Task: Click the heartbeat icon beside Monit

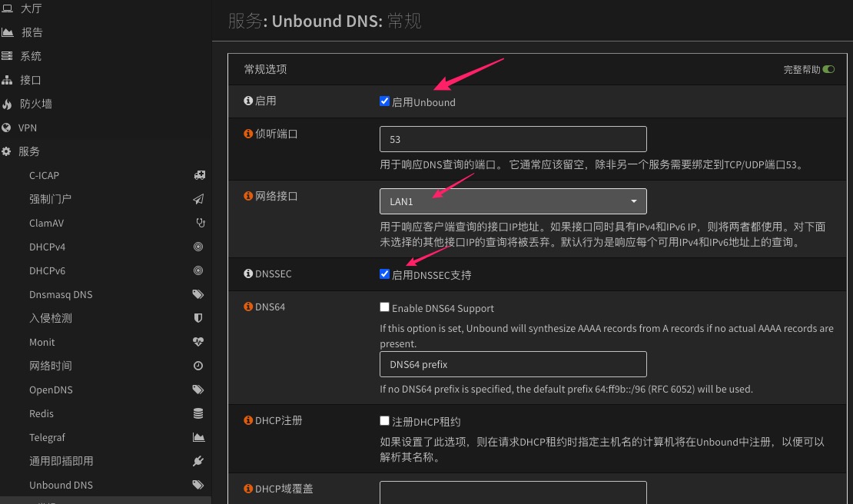Action: coord(198,342)
